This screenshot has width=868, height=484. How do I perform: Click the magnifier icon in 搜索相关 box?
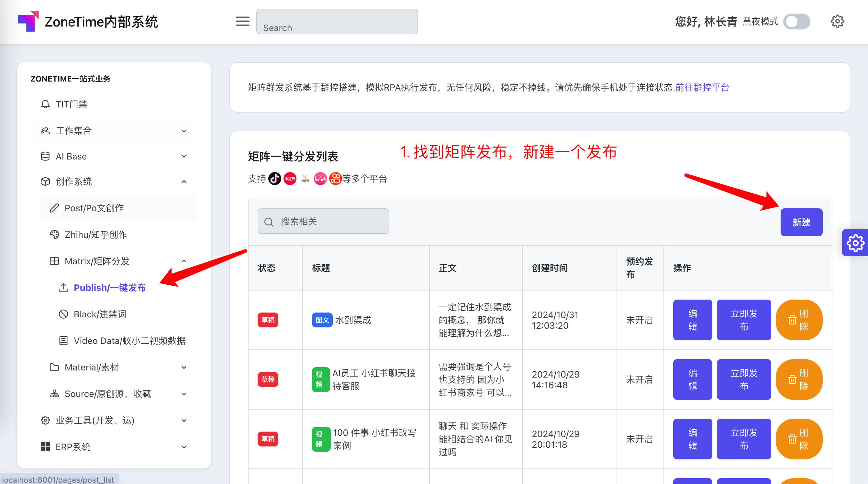point(269,222)
